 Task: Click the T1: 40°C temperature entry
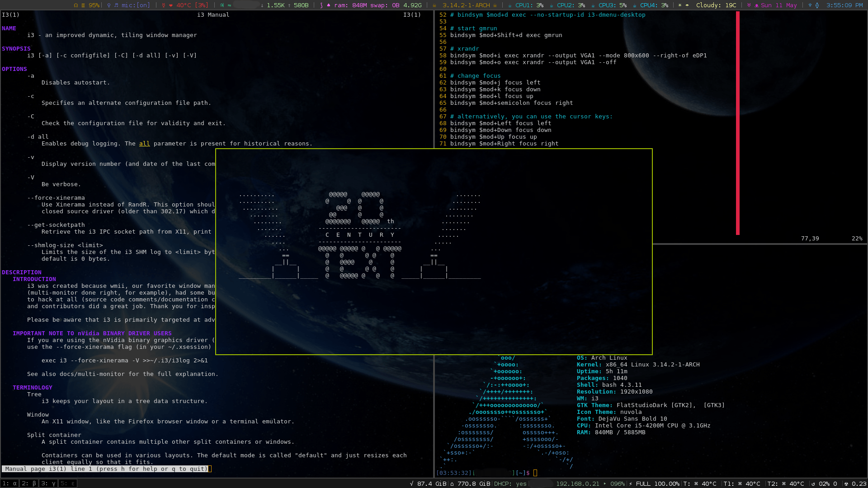pyautogui.click(x=742, y=483)
